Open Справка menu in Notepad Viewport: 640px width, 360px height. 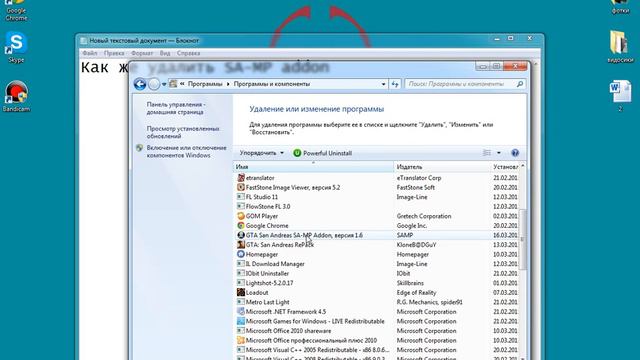[188, 53]
